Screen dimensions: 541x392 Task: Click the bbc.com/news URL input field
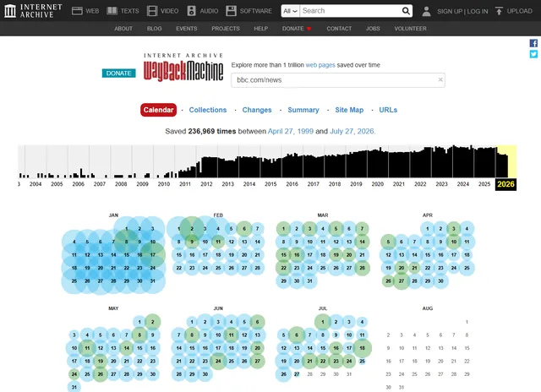tap(338, 80)
